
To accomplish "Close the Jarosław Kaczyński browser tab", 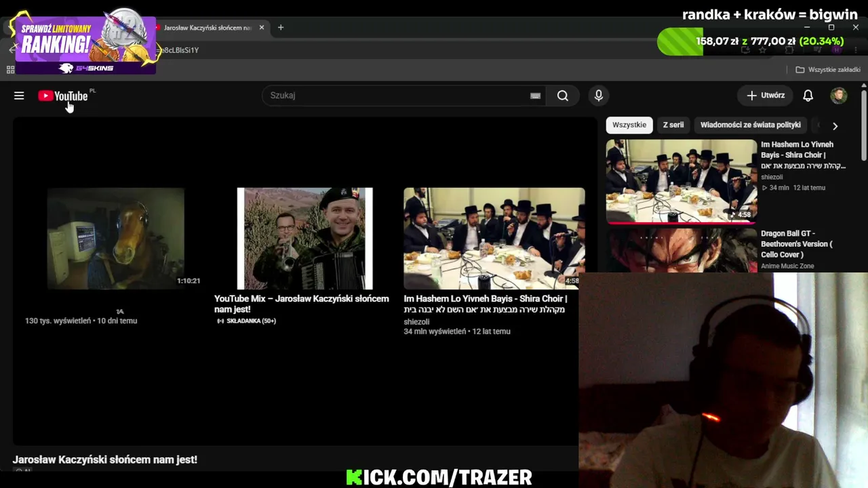I will tap(262, 28).
